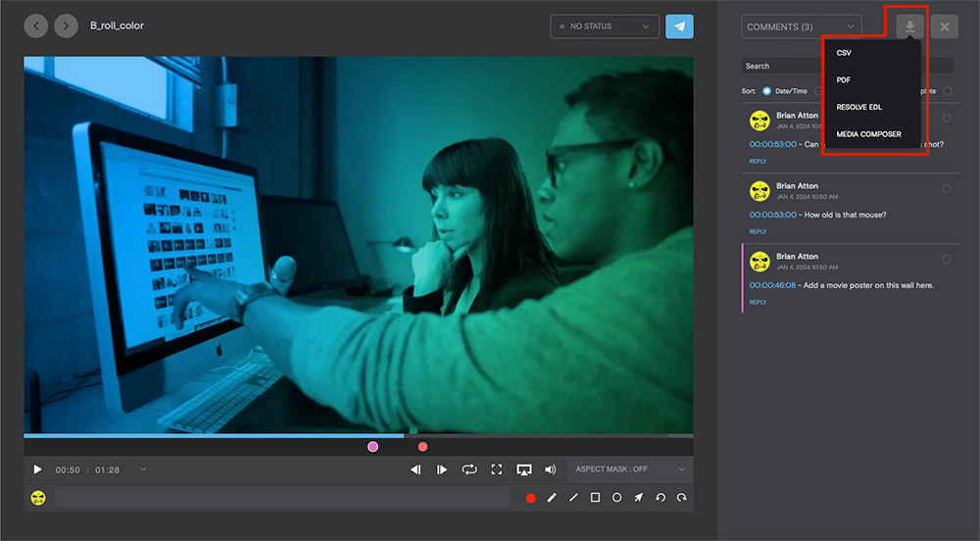
Task: Pick the red annotation color swatch
Action: point(530,498)
